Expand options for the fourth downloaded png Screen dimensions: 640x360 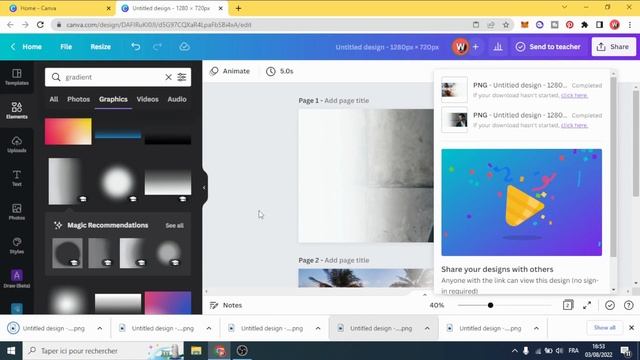pyautogui.click(x=427, y=328)
